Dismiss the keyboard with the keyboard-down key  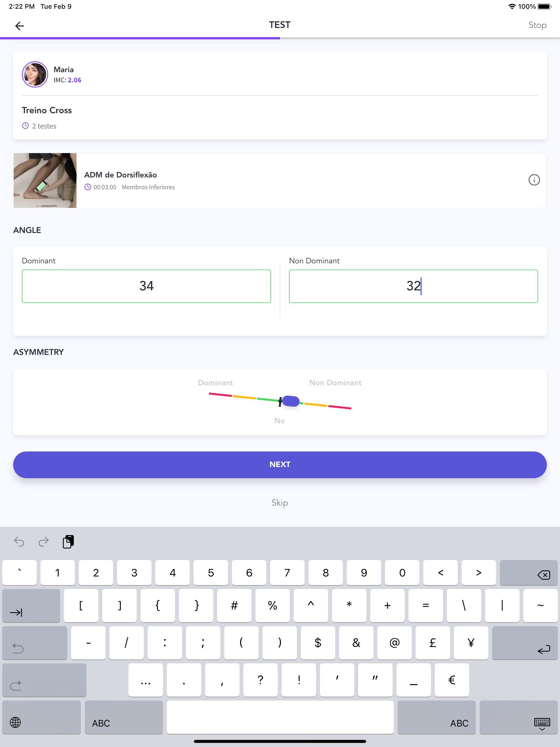tap(542, 722)
